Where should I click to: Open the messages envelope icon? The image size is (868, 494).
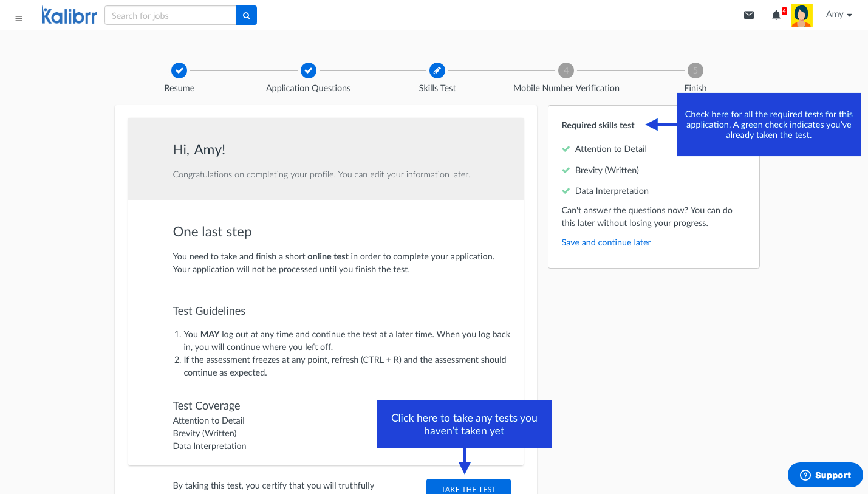tap(749, 15)
